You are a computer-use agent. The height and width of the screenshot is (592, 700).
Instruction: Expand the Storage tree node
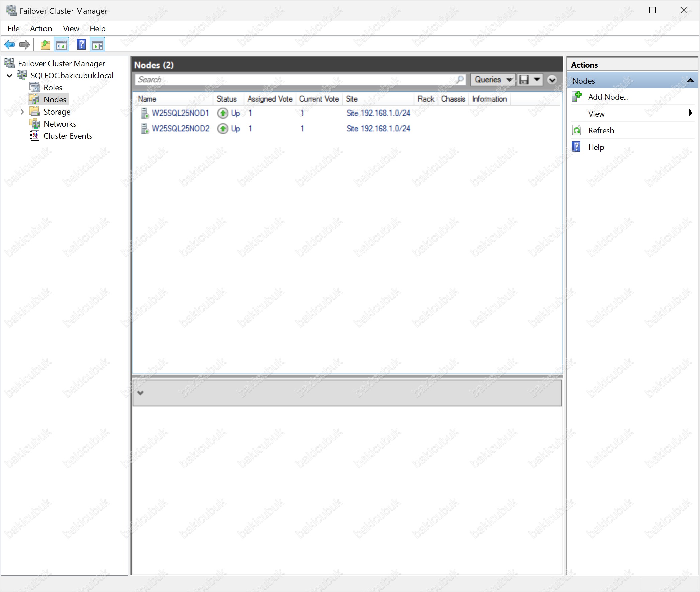[x=22, y=112]
